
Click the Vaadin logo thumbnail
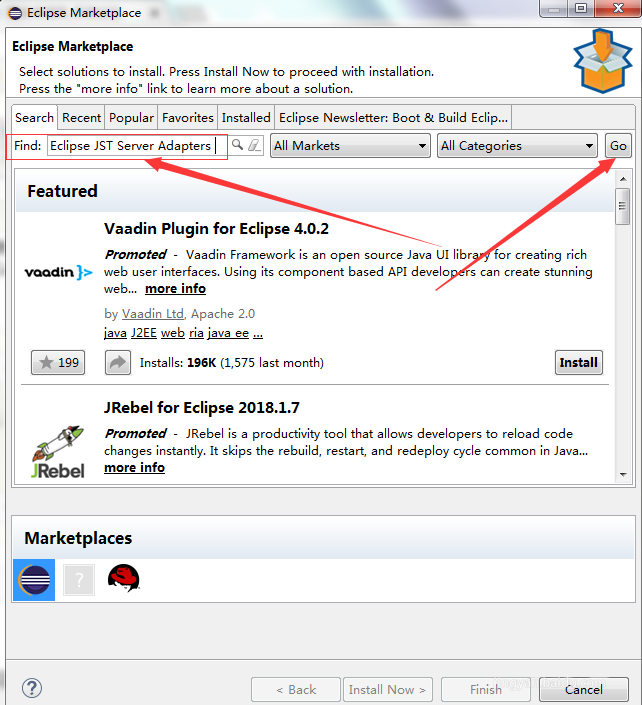coord(58,272)
